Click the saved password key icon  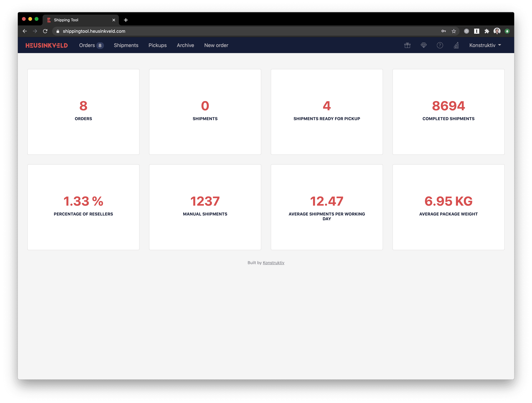click(x=443, y=31)
